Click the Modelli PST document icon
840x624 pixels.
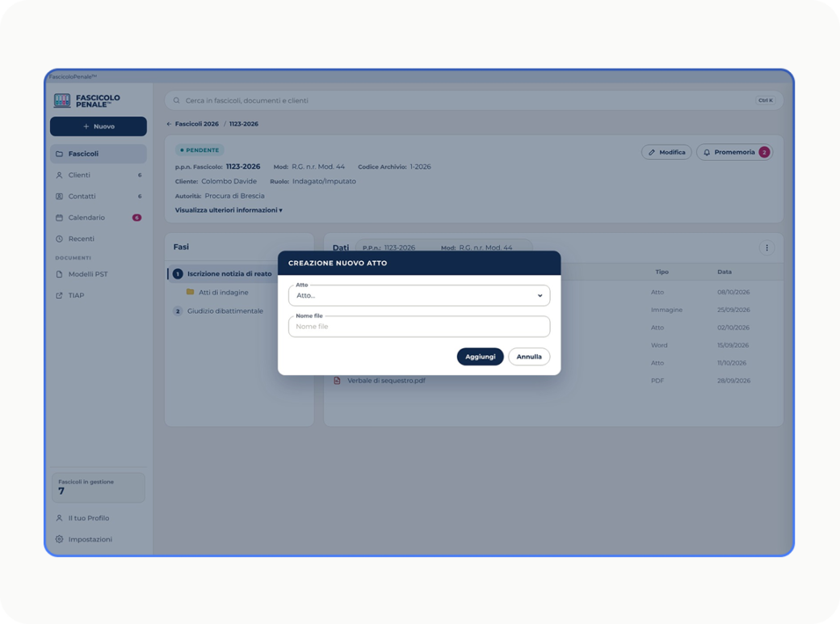60,275
